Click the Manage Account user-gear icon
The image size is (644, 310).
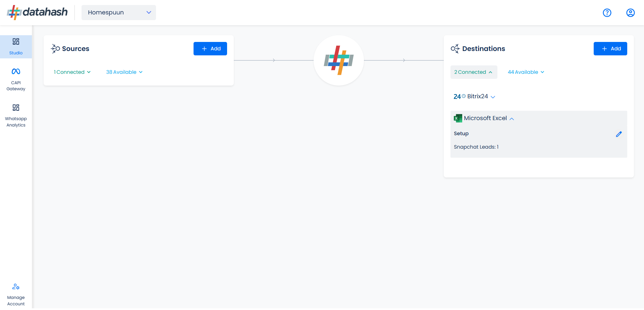16,287
